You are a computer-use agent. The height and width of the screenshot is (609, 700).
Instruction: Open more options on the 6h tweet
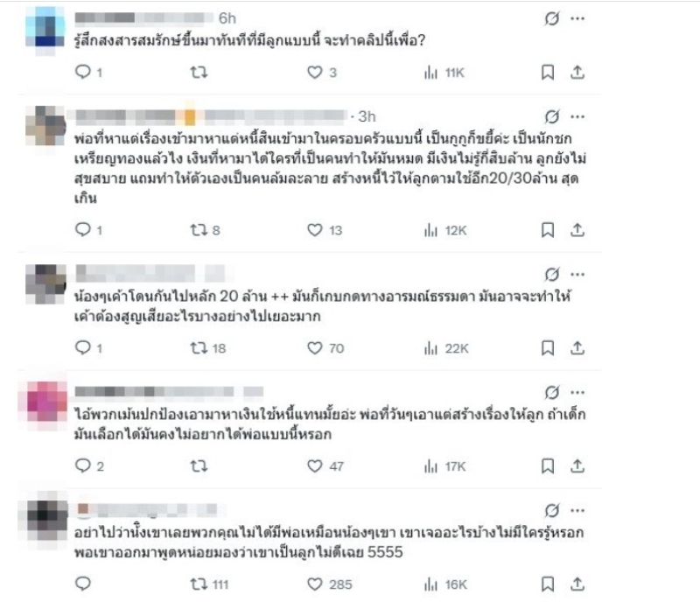(577, 18)
